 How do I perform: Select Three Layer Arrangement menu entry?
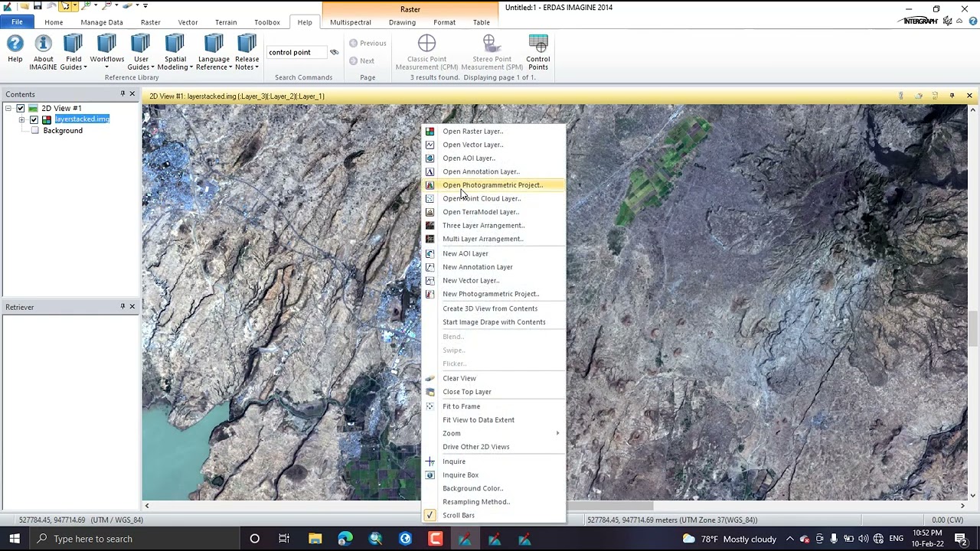pos(494,226)
